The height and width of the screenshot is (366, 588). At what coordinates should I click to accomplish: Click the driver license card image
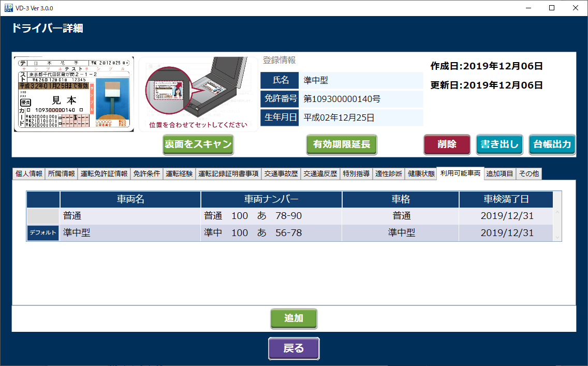(73, 94)
